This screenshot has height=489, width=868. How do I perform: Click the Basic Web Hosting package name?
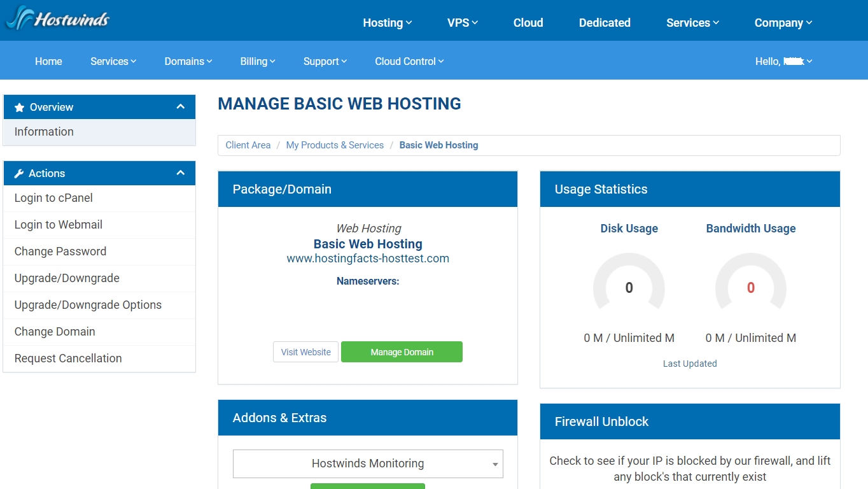(x=368, y=244)
